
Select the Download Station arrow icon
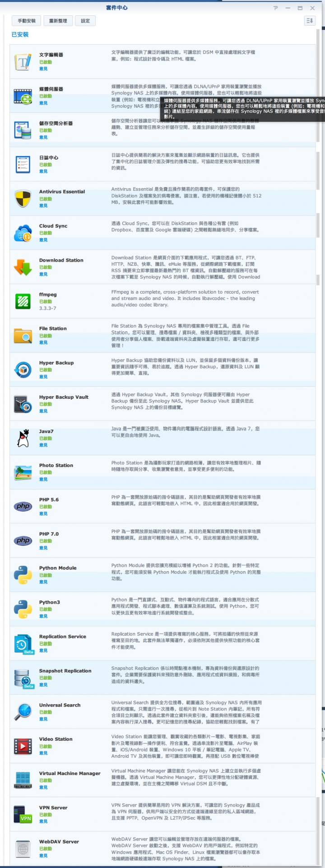23,267
